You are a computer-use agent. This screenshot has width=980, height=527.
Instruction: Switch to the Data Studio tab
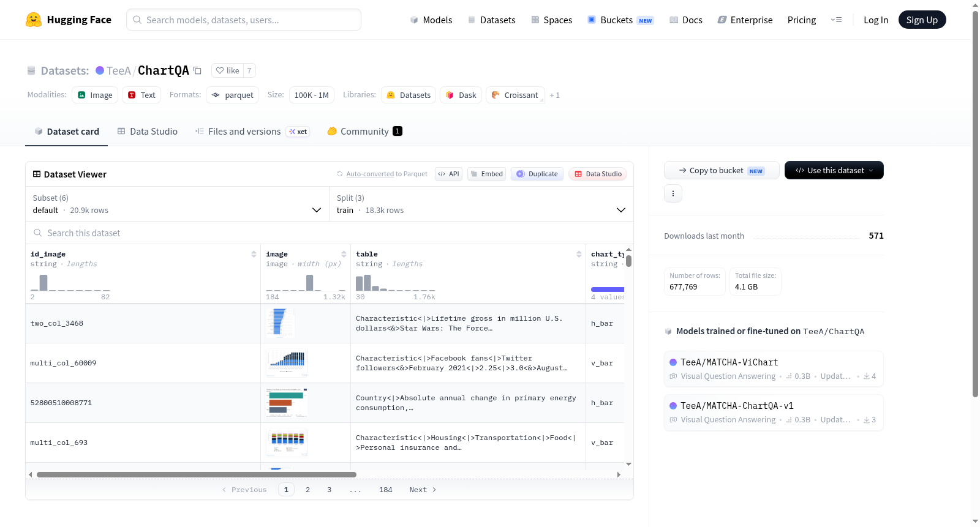[148, 132]
